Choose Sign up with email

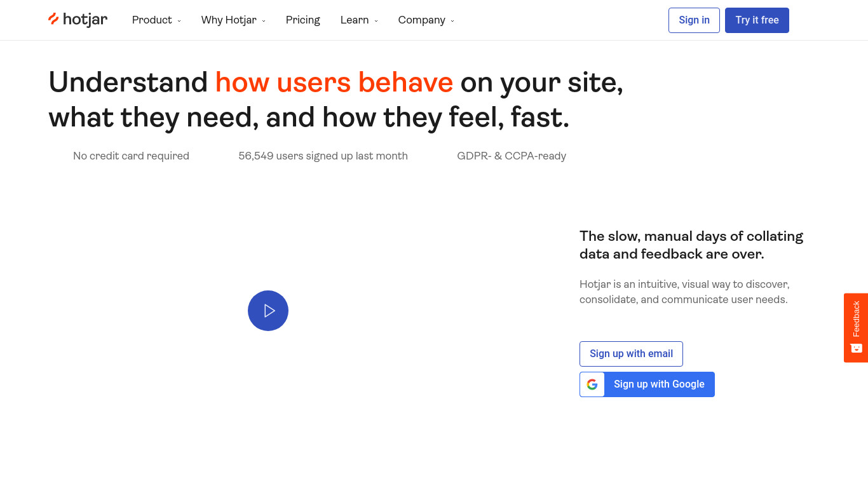[631, 354]
